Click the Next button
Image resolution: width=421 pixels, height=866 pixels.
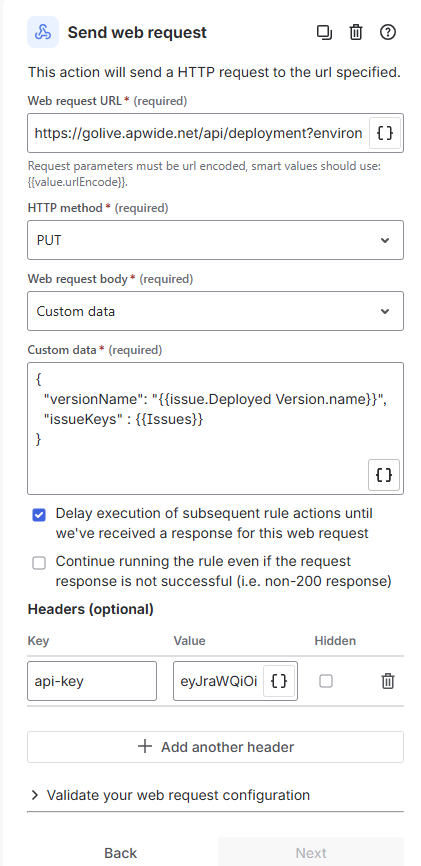click(311, 853)
